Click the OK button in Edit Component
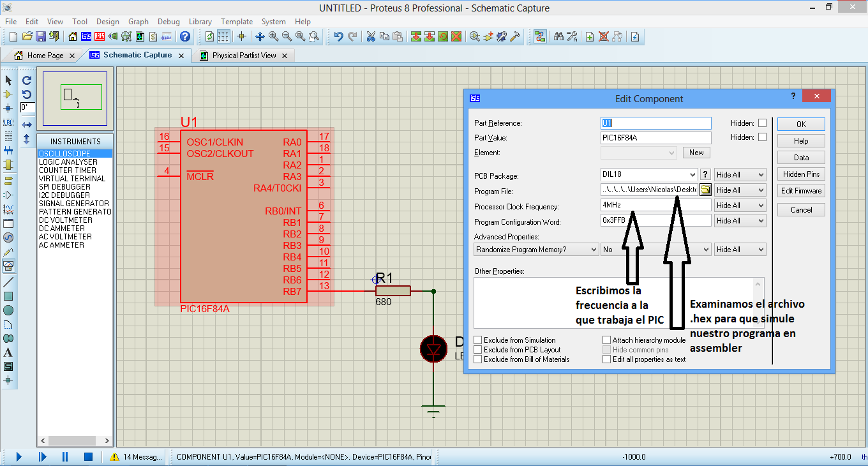868x466 pixels. [x=801, y=124]
